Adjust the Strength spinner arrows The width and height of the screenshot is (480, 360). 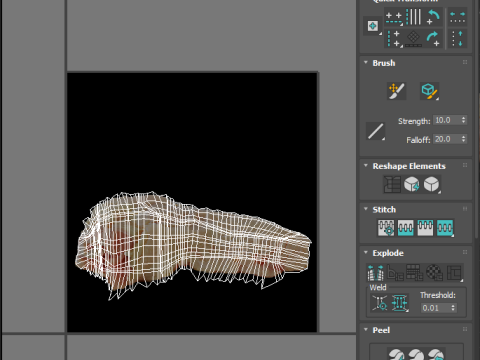tap(463, 120)
